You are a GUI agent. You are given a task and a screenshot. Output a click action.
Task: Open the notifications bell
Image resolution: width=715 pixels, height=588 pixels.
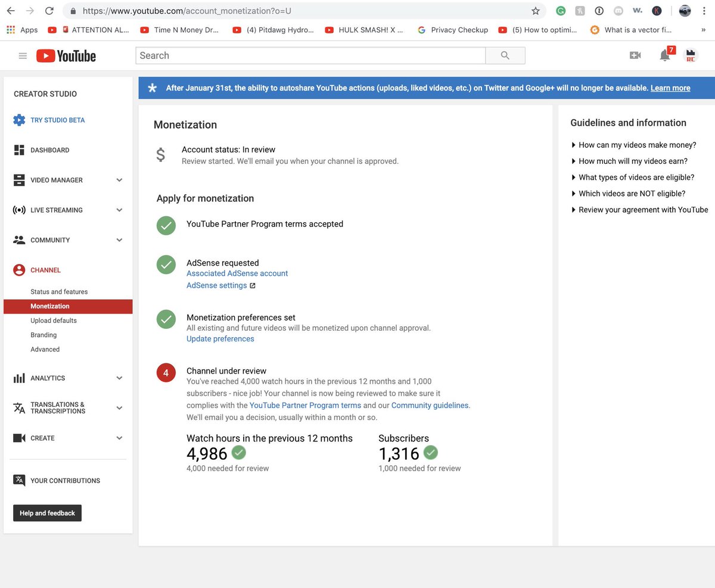coord(664,55)
